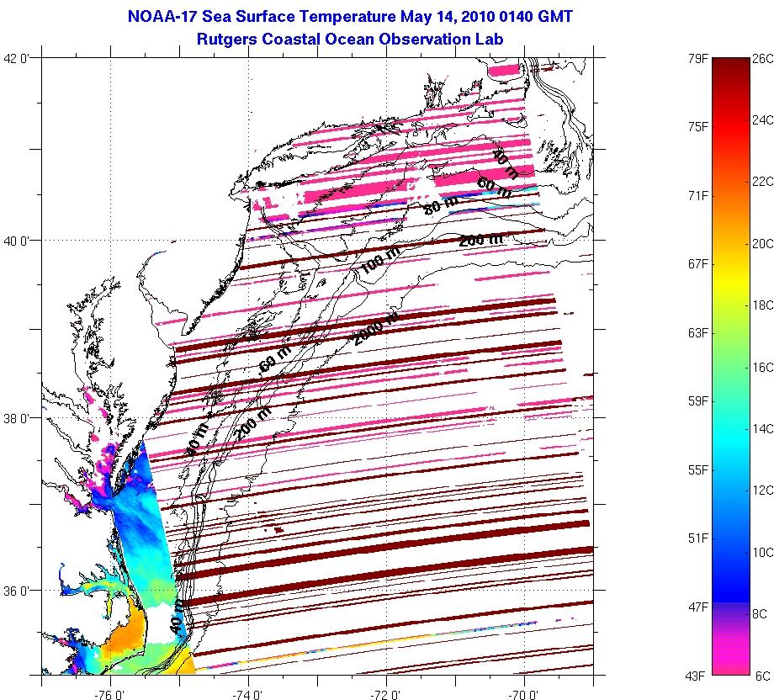
Task: Click the 14C scale label
Action: [x=763, y=428]
